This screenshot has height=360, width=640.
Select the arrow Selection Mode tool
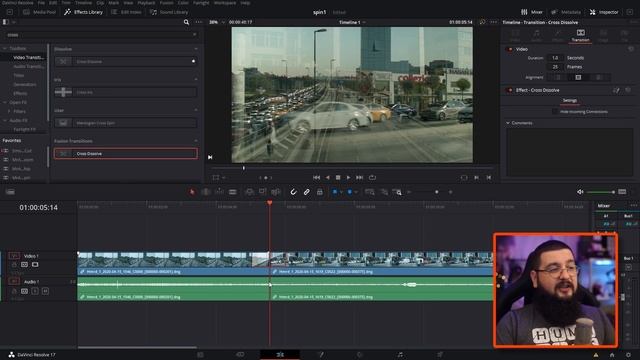pyautogui.click(x=192, y=192)
